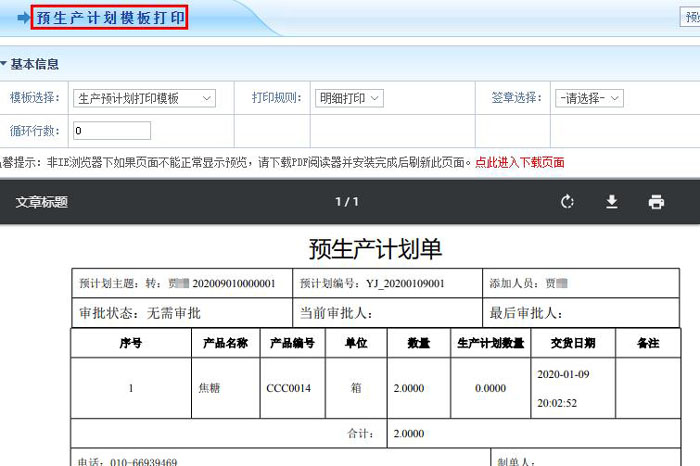The width and height of the screenshot is (700, 466).
Task: Click the 预生产计划单 document heading
Action: [x=375, y=248]
